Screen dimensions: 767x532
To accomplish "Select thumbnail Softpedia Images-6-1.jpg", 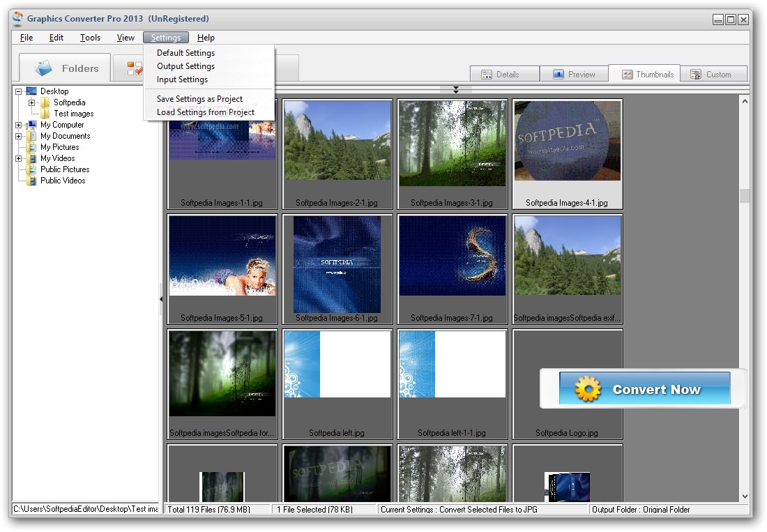I will (337, 269).
